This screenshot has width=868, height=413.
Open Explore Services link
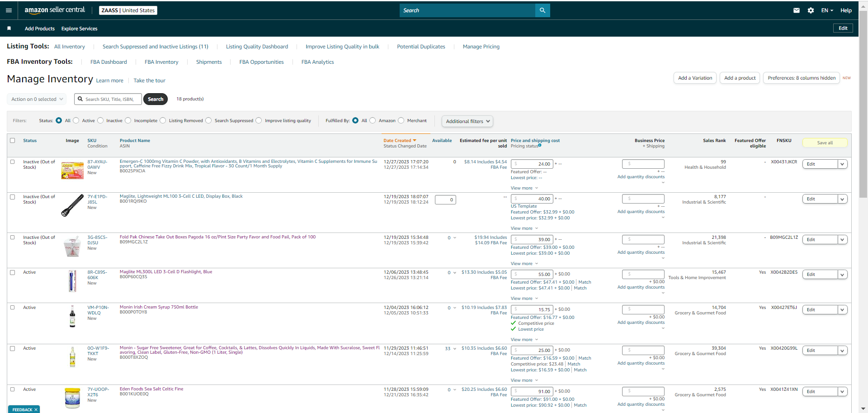coord(80,28)
